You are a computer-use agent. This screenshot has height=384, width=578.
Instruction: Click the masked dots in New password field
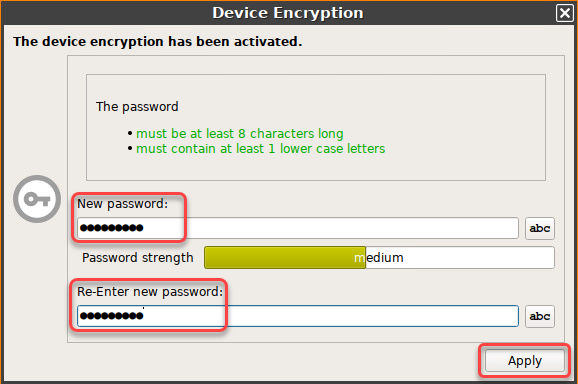112,228
